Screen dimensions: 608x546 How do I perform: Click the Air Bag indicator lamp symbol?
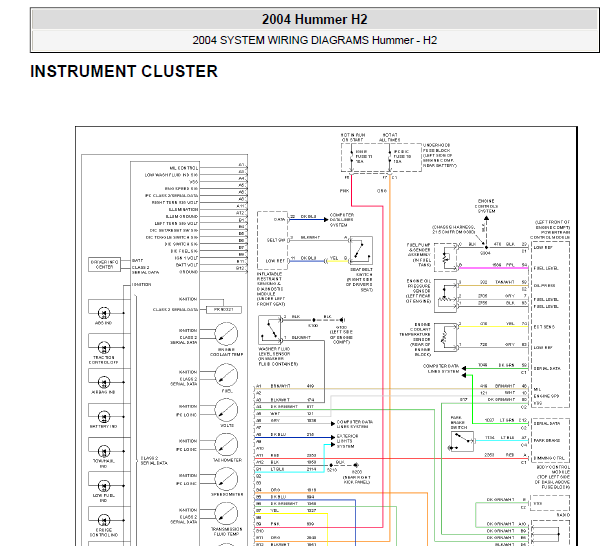click(x=104, y=382)
